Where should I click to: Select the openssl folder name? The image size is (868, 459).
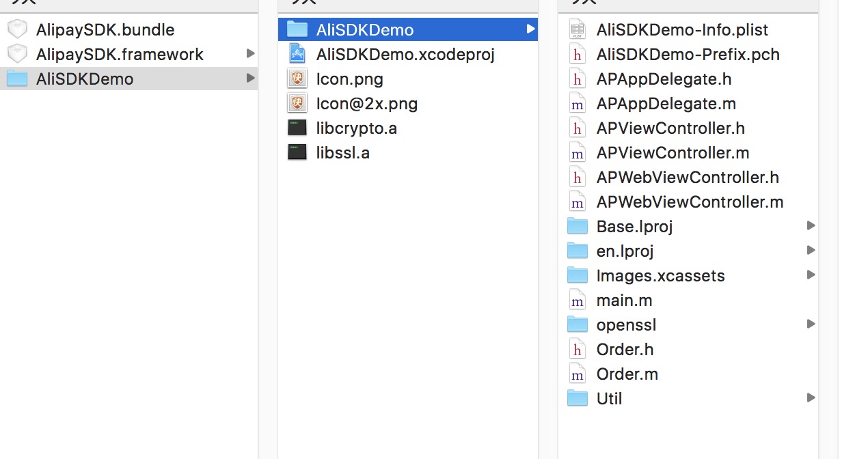point(626,325)
